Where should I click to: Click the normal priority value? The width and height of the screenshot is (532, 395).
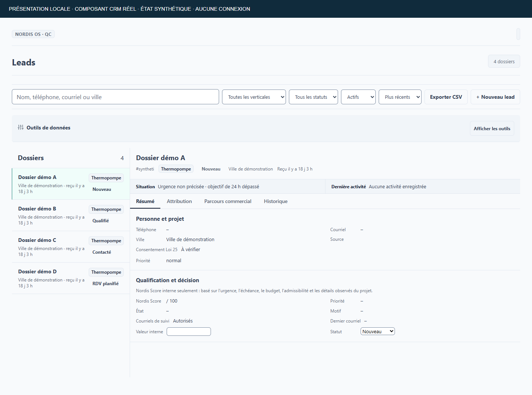tap(174, 261)
